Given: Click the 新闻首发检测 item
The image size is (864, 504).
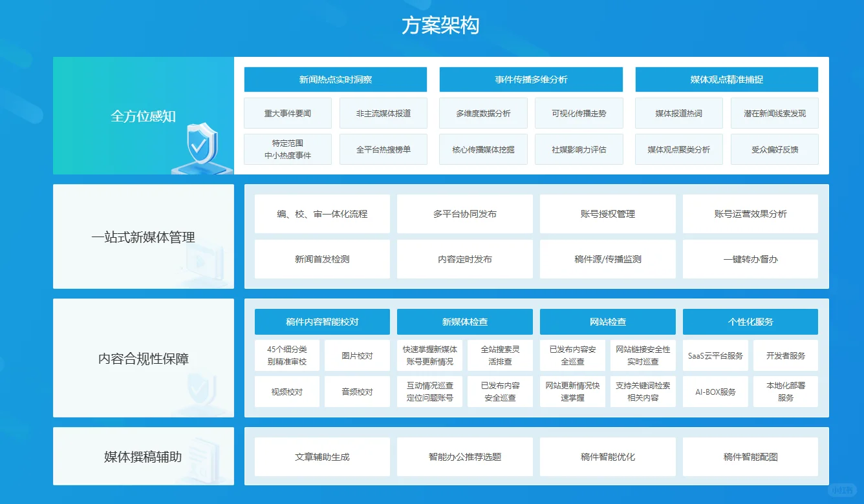Looking at the screenshot, I should [322, 259].
